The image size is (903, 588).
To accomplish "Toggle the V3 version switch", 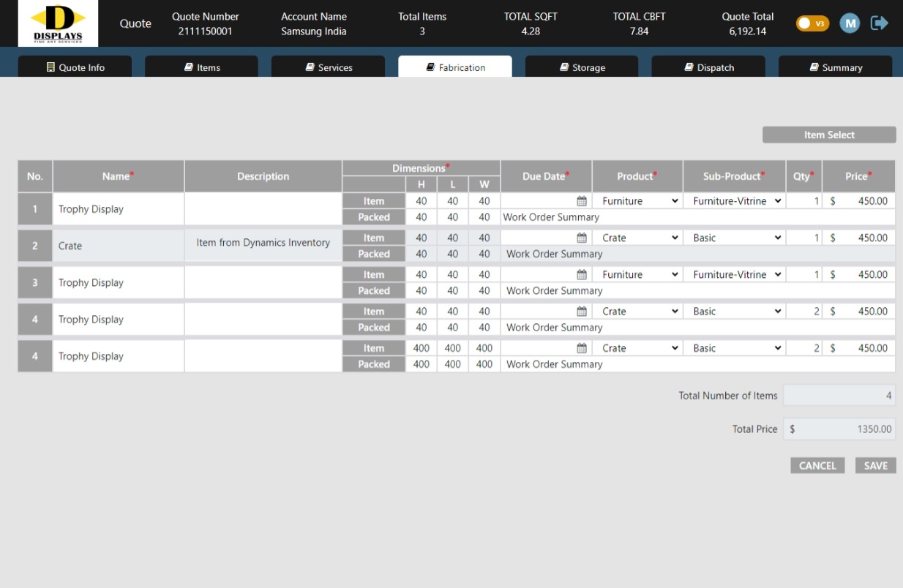I will [x=812, y=23].
